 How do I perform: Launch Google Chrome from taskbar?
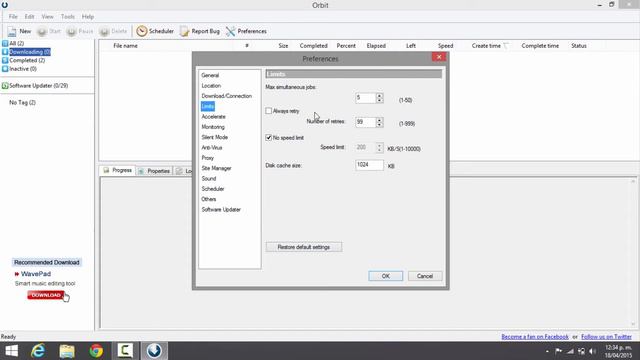click(x=96, y=351)
